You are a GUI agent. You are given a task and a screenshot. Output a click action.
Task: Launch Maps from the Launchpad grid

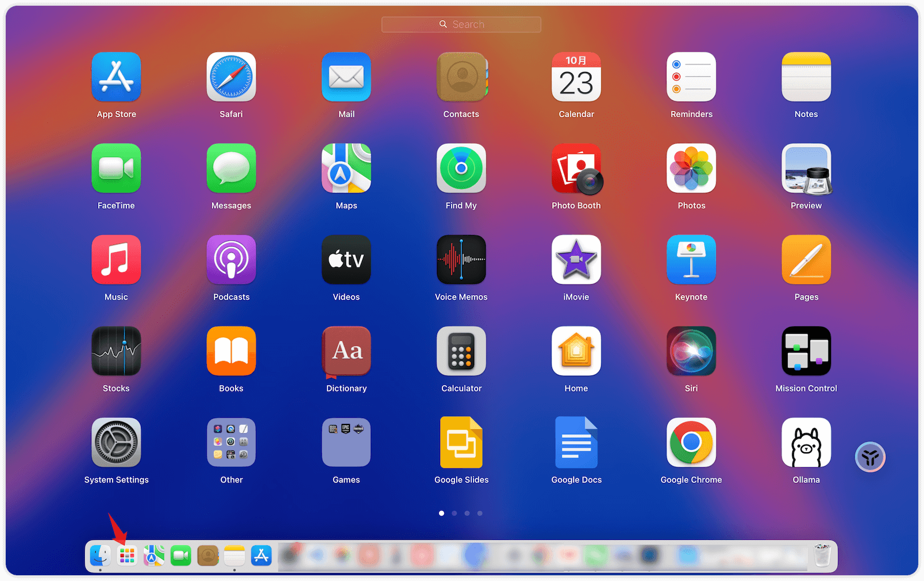click(346, 168)
